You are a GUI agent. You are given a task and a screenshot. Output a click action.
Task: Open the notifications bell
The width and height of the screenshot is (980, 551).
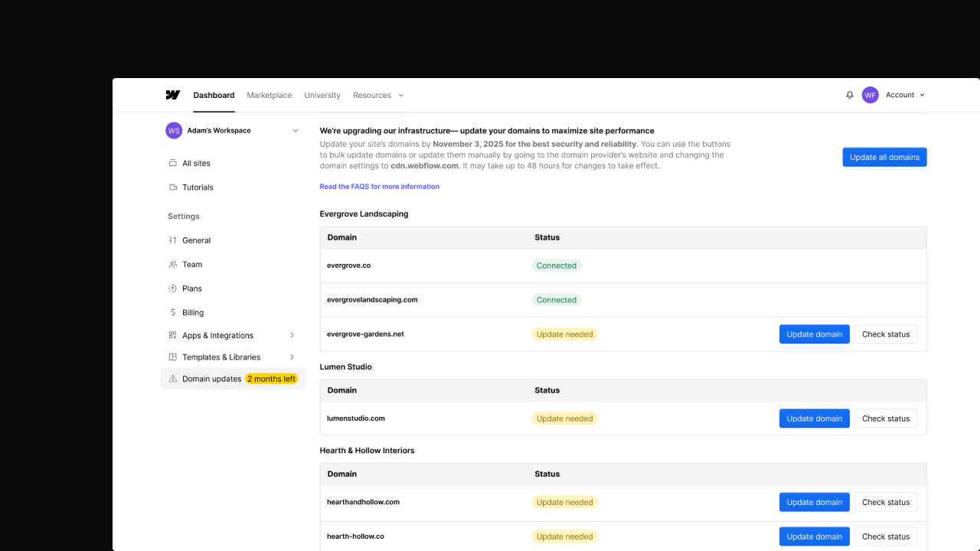(x=850, y=95)
